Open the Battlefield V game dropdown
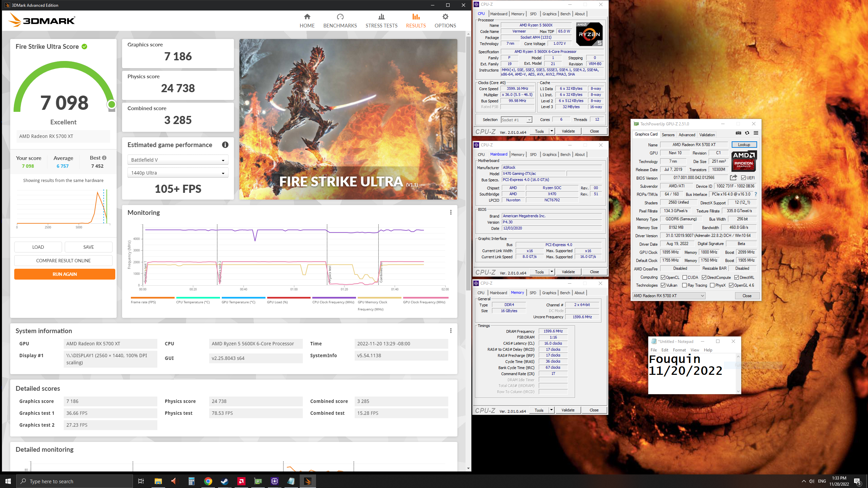 pyautogui.click(x=178, y=160)
